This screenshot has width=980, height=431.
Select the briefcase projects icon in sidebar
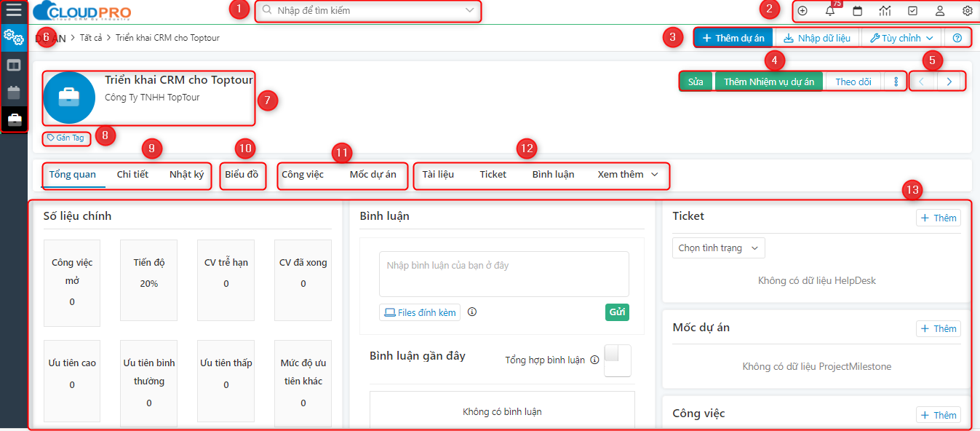(14, 119)
